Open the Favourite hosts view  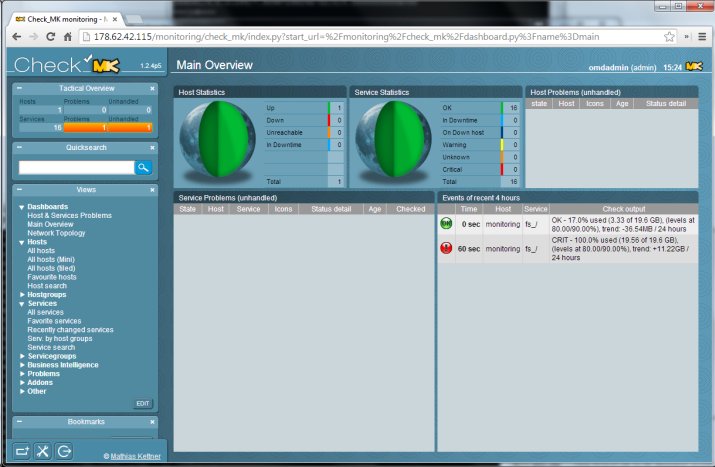52,277
